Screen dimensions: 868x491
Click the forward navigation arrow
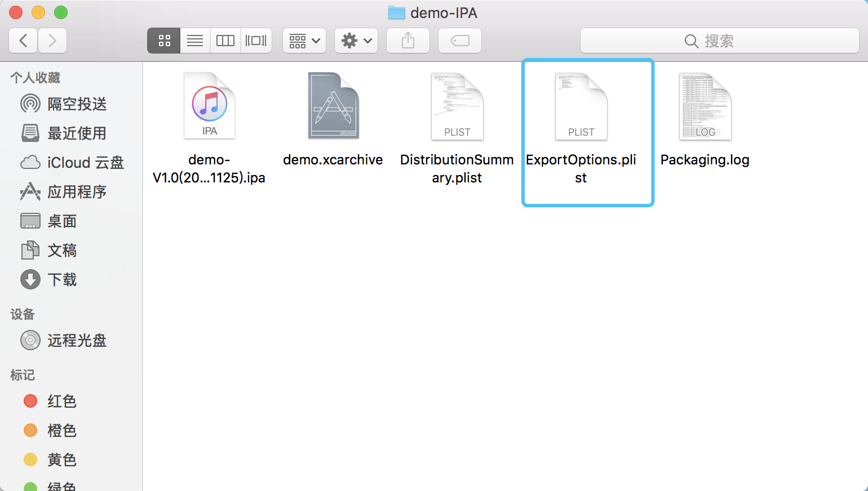click(52, 40)
